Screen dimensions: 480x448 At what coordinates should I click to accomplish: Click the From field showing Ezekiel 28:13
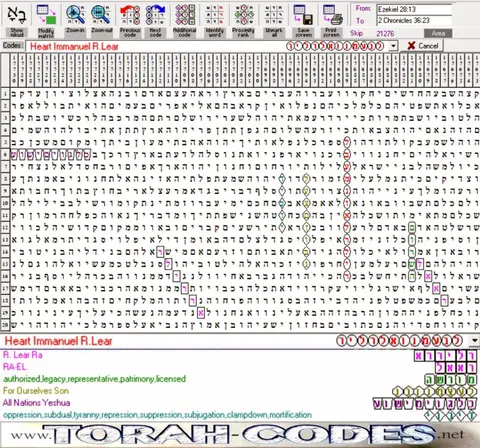pyautogui.click(x=414, y=9)
